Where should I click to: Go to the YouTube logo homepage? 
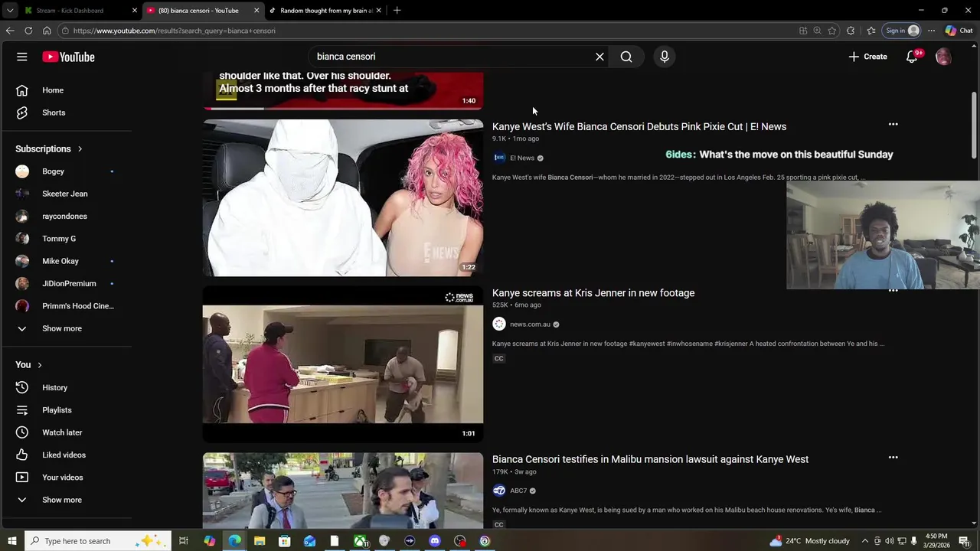click(68, 57)
